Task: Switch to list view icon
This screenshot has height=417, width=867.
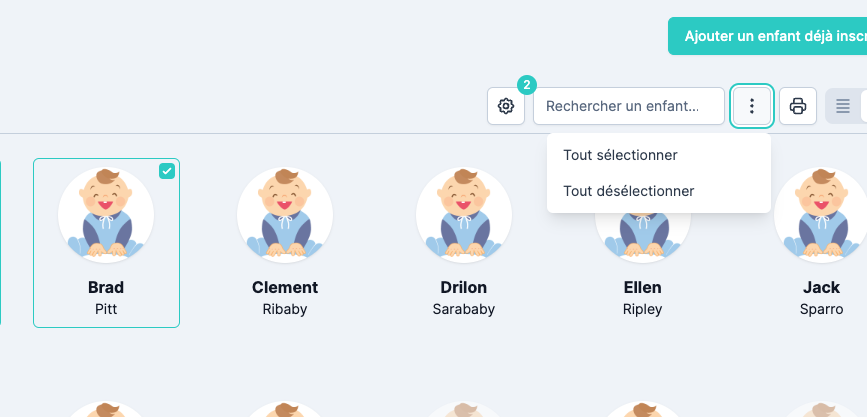Action: tap(843, 106)
